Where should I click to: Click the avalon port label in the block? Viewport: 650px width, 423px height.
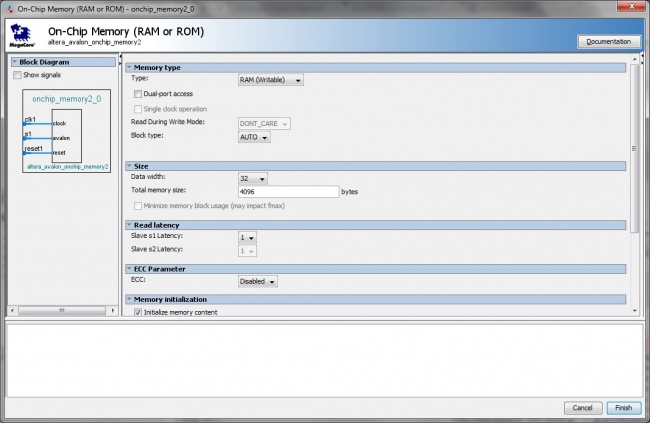click(61, 138)
